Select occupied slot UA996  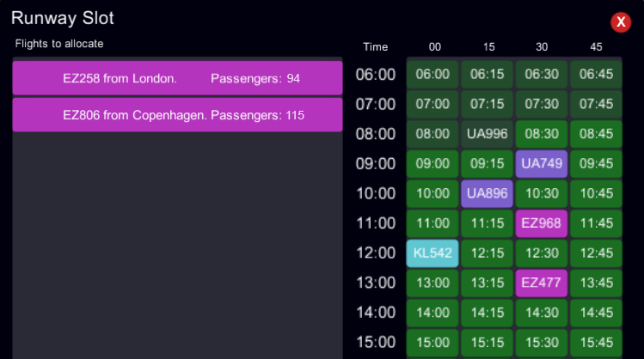(488, 134)
